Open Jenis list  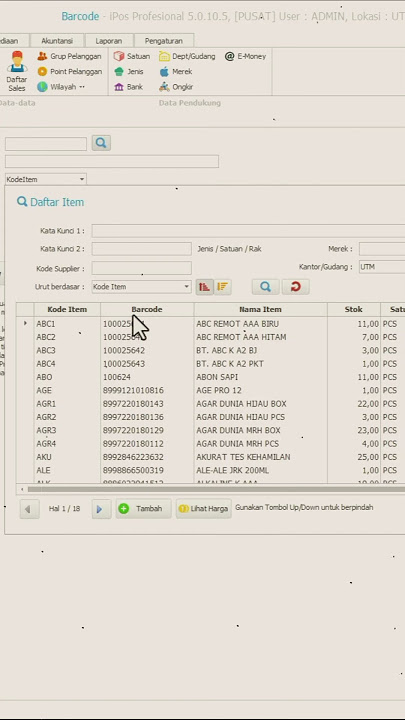point(129,72)
